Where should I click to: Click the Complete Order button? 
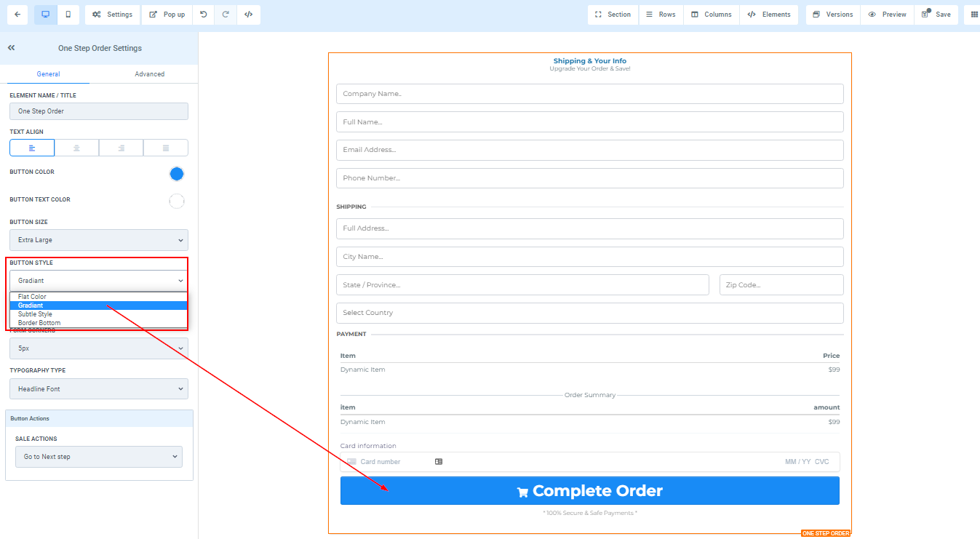tap(589, 491)
